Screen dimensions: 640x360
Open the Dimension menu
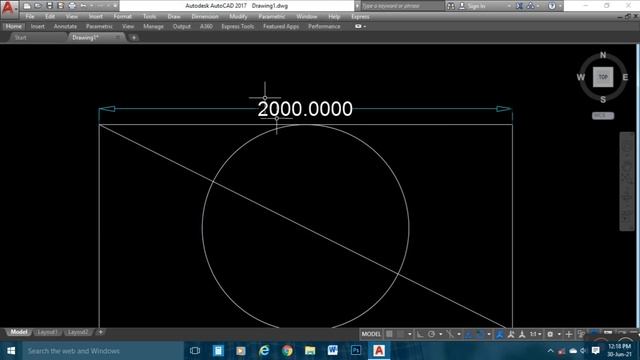tap(205, 16)
